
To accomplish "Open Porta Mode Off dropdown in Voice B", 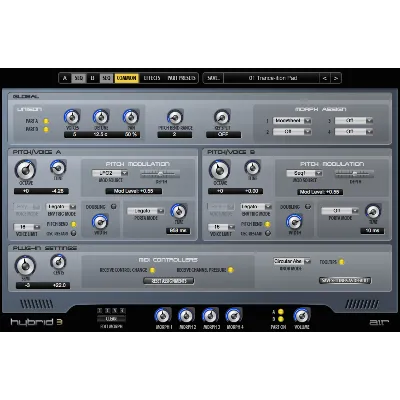I will tap(340, 211).
